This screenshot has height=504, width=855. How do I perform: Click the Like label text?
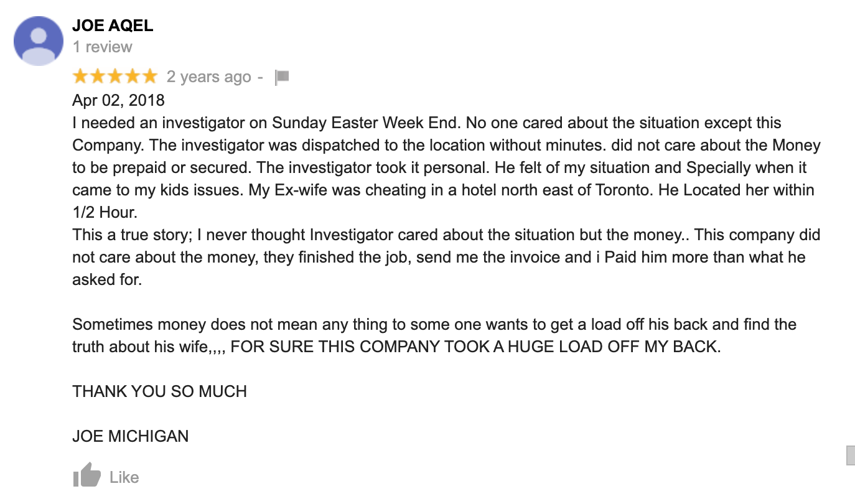[x=124, y=477]
